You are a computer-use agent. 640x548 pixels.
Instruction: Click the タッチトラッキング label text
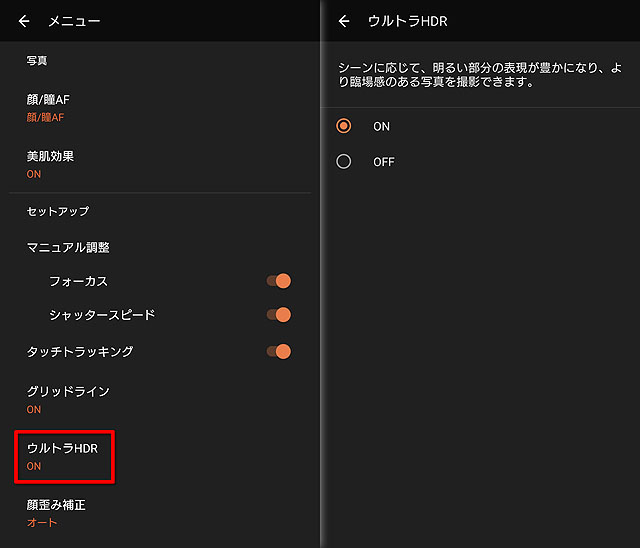point(80,351)
